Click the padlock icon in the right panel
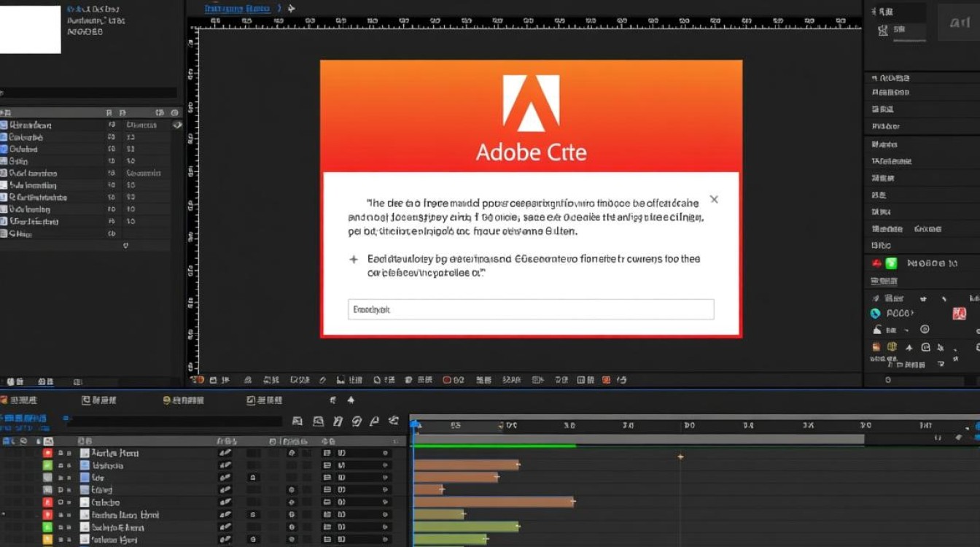The width and height of the screenshot is (980, 547). tap(878, 330)
